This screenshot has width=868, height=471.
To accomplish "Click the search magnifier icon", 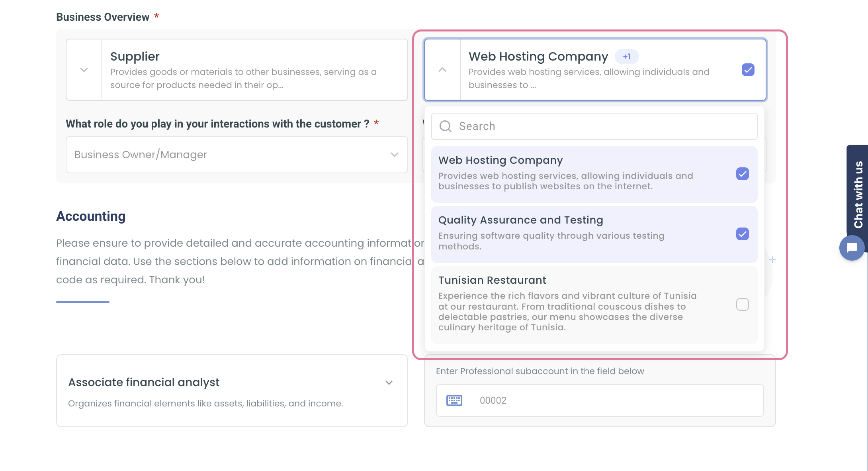I will pos(445,126).
